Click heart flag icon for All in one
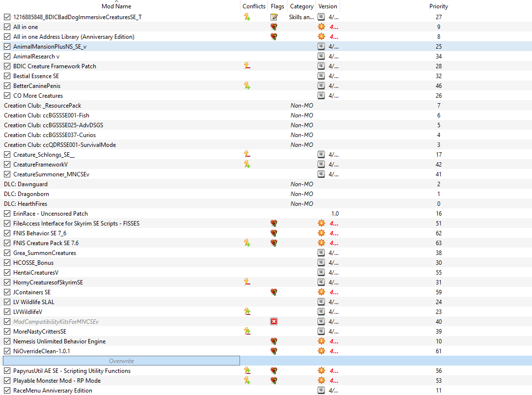532x395 pixels. pos(274,27)
